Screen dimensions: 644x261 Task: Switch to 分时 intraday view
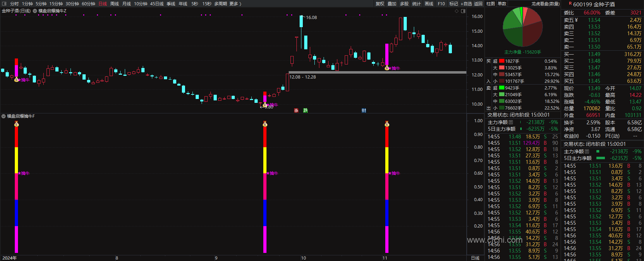(x=14, y=4)
